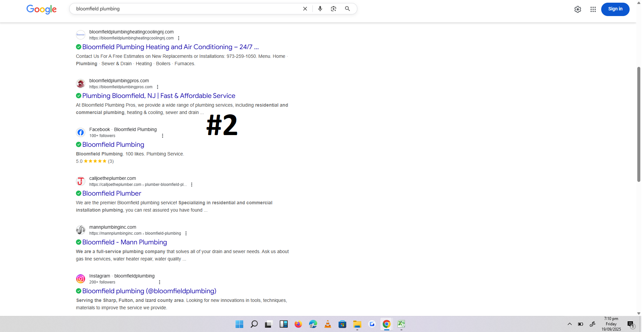Open File Explorer from the taskbar

click(357, 324)
